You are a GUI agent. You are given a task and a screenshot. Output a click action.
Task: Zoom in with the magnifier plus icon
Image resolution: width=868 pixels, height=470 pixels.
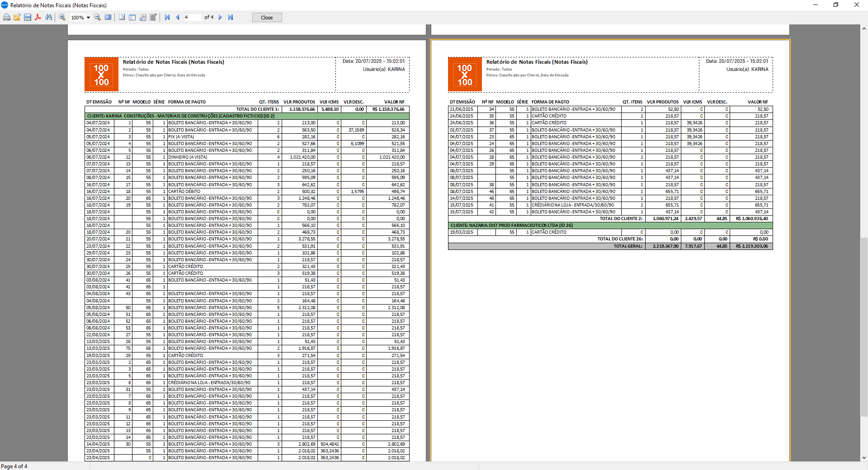[62, 18]
